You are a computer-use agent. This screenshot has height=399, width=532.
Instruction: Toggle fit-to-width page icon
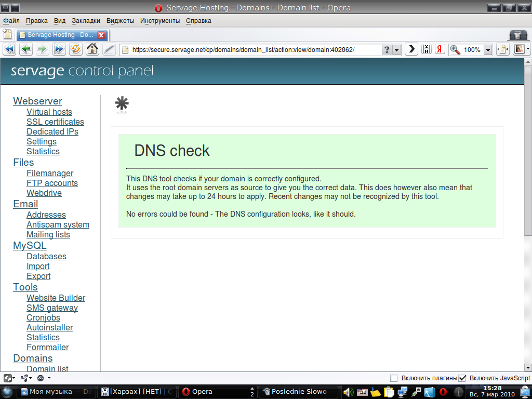click(x=503, y=49)
